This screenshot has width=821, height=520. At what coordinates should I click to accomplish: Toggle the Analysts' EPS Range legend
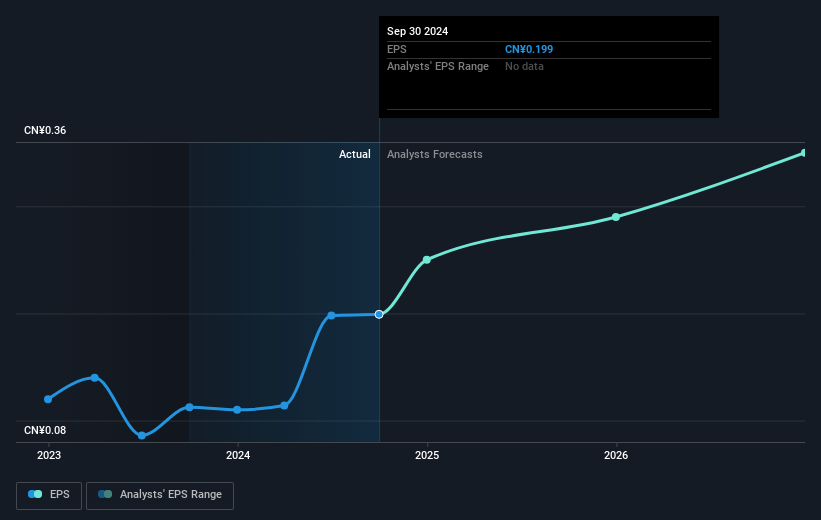(x=160, y=495)
